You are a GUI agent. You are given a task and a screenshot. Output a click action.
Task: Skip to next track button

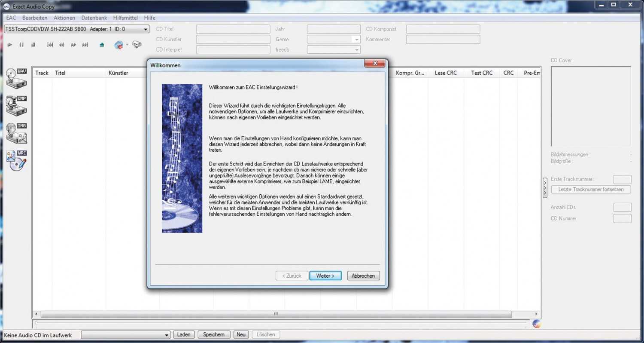(85, 45)
